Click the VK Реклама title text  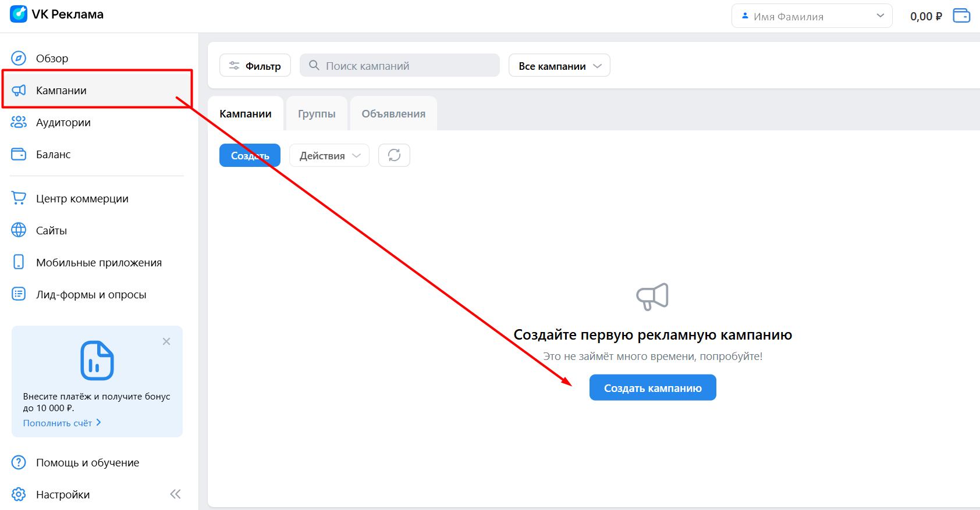(68, 14)
